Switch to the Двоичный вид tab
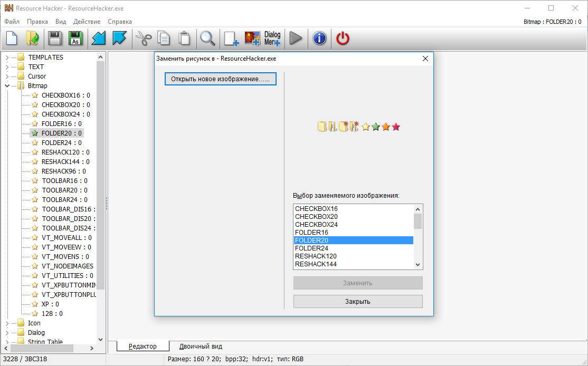 click(x=201, y=346)
